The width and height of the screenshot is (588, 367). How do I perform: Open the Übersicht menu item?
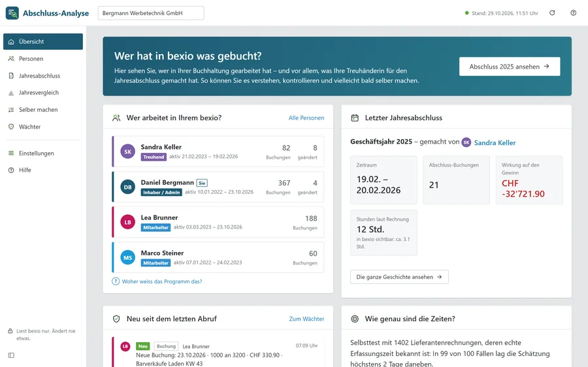tap(43, 42)
